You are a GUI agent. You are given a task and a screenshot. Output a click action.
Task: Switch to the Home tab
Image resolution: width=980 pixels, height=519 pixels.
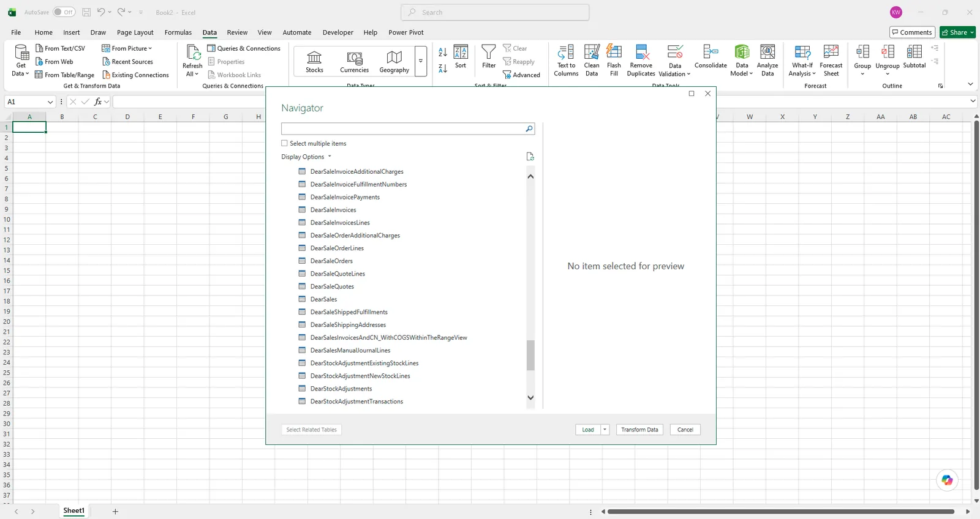pos(43,32)
